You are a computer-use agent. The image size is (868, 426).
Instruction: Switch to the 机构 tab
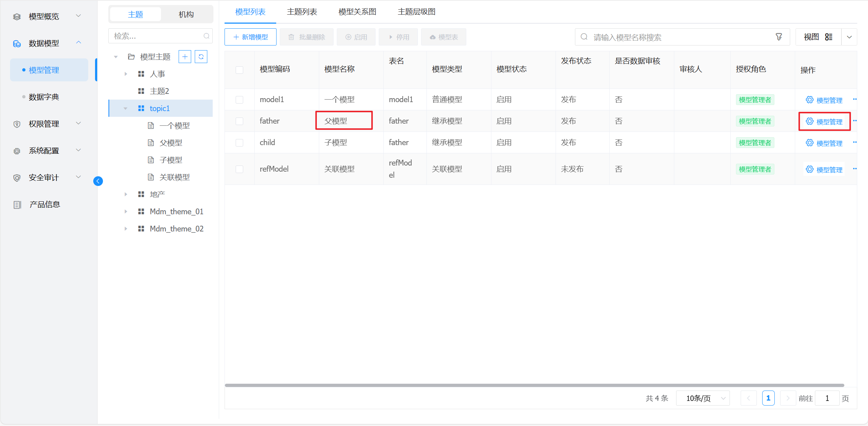[186, 14]
